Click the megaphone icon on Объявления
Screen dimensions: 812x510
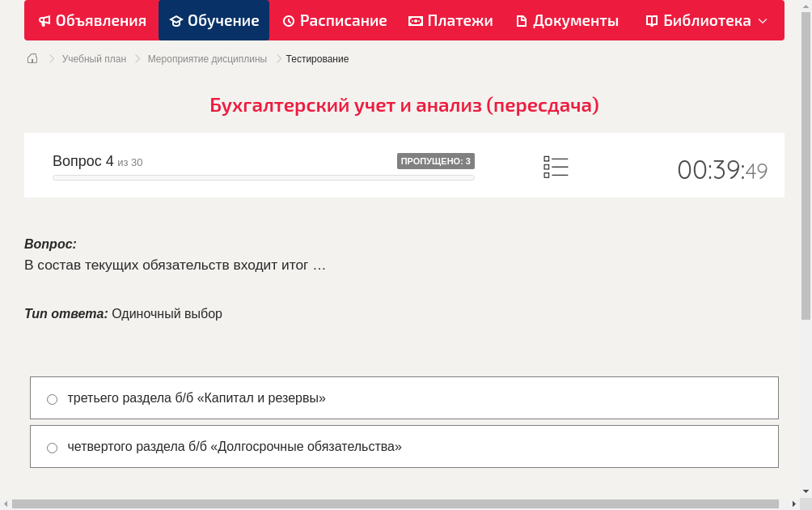point(44,20)
